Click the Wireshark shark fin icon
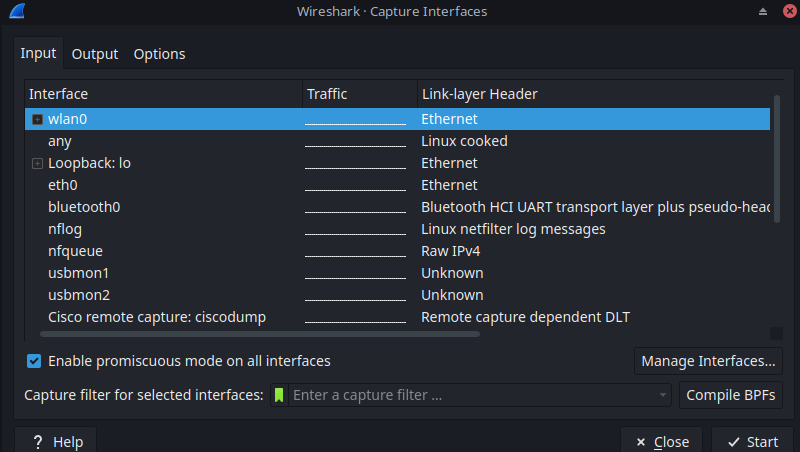Image resolution: width=800 pixels, height=452 pixels. tap(17, 11)
